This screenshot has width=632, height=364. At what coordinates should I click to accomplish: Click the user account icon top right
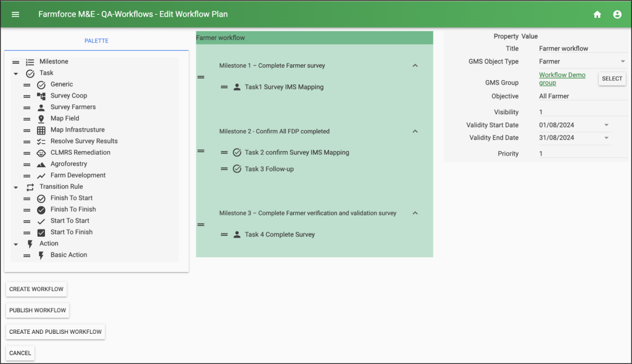point(617,14)
